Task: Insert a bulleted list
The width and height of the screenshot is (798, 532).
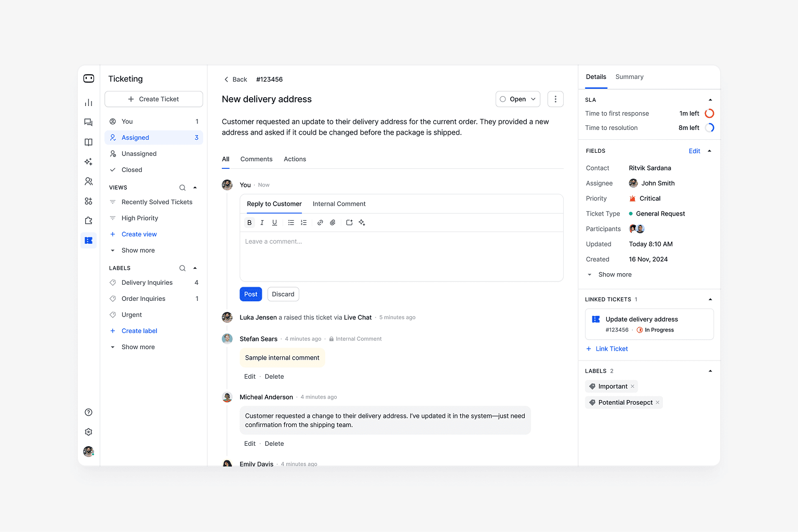Action: [x=291, y=223]
